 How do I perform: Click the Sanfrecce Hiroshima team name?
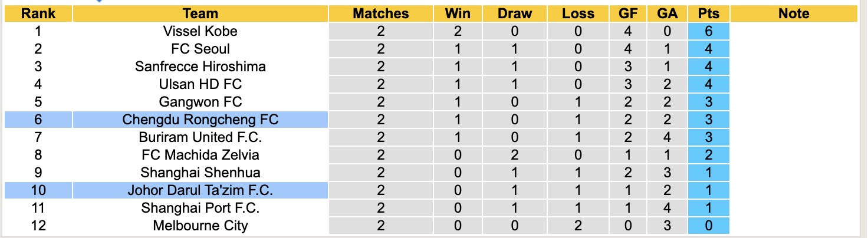pos(200,67)
